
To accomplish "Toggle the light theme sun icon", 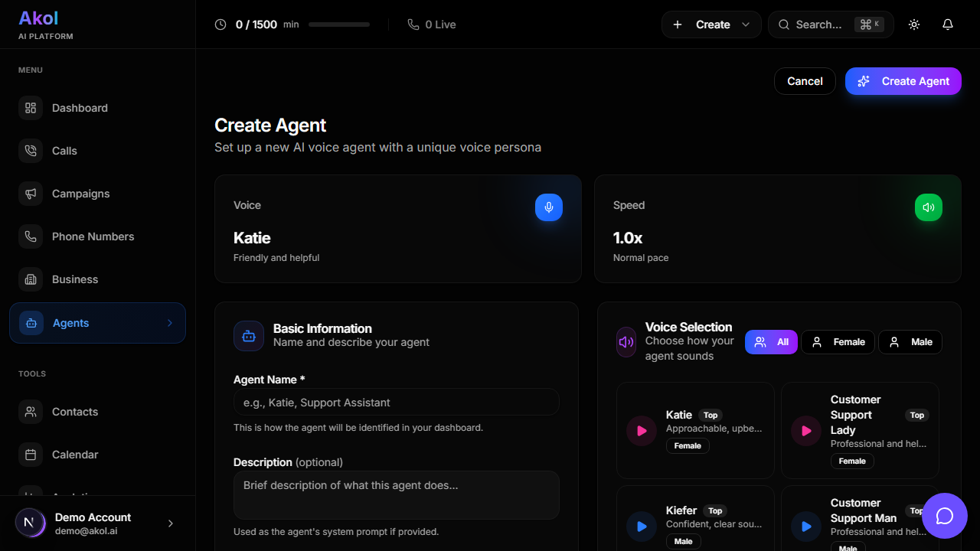I will click(x=913, y=24).
